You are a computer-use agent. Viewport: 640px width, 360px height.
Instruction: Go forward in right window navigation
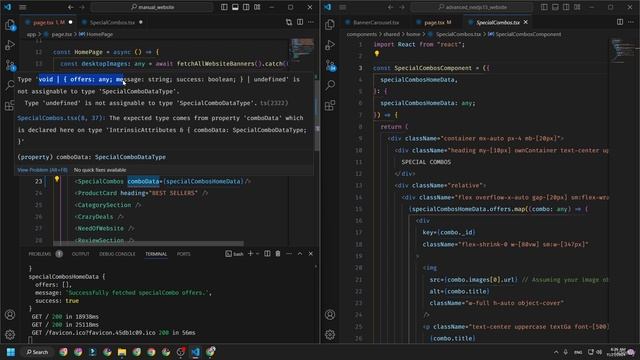pos(402,7)
